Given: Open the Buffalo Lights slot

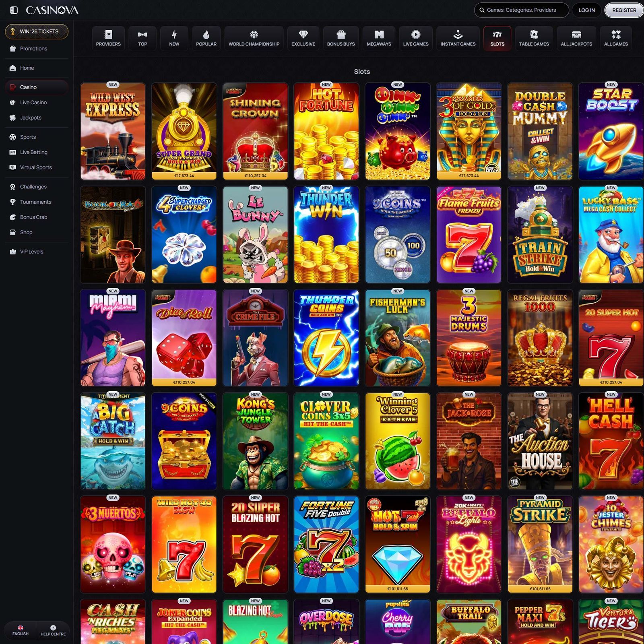Looking at the screenshot, I should pos(469,545).
